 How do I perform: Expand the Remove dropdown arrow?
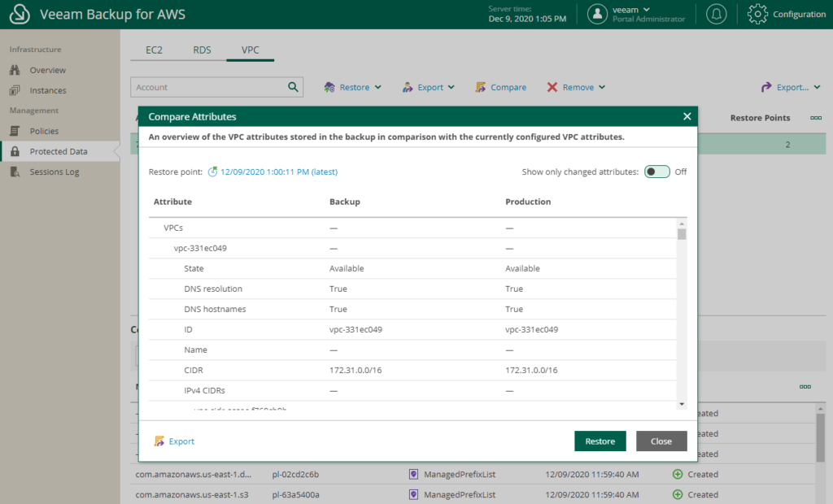[602, 87]
